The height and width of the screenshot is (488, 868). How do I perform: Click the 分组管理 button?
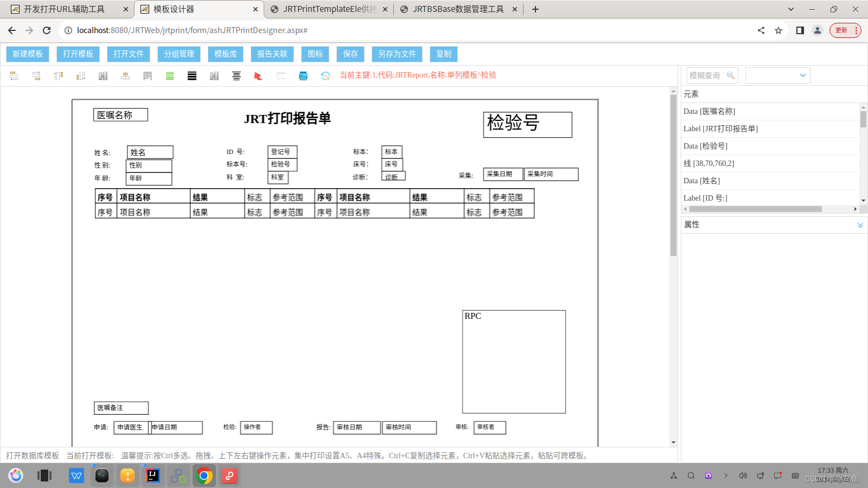179,54
